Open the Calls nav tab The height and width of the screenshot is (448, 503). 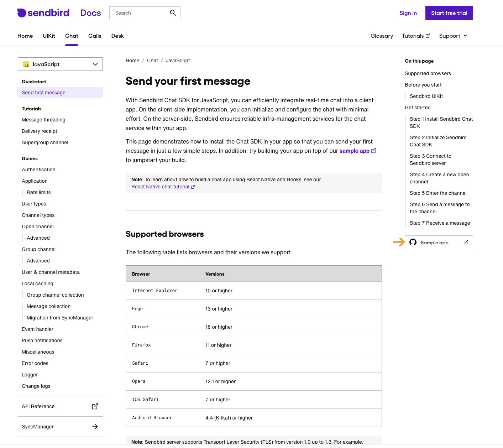(x=95, y=36)
